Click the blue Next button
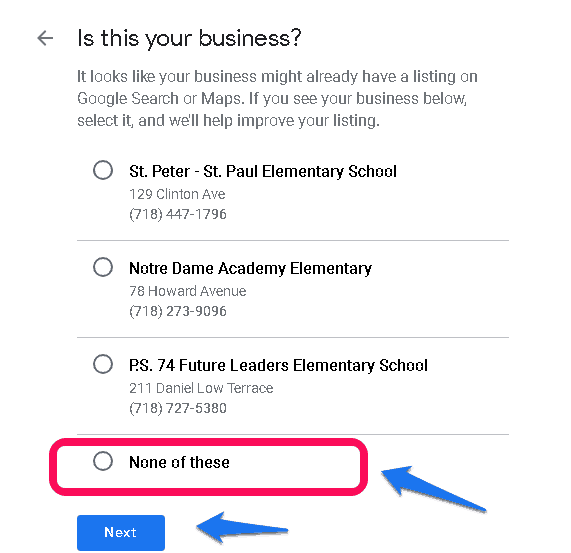 121,533
